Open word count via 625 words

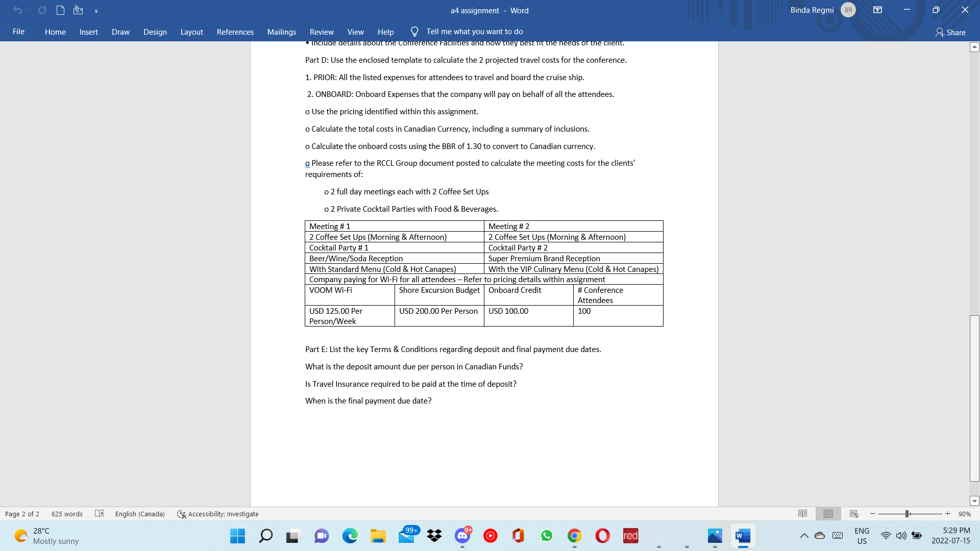[x=67, y=514]
